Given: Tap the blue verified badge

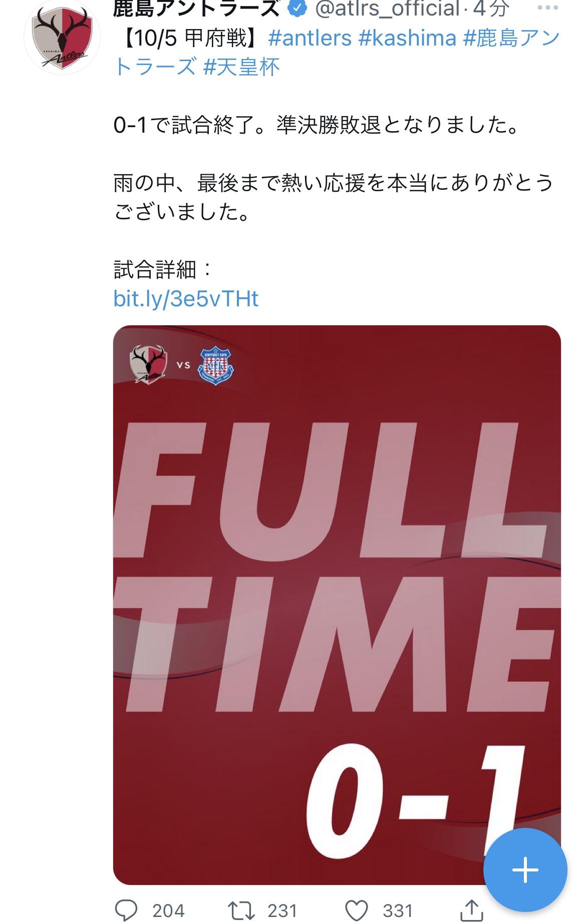Looking at the screenshot, I should pos(298,8).
